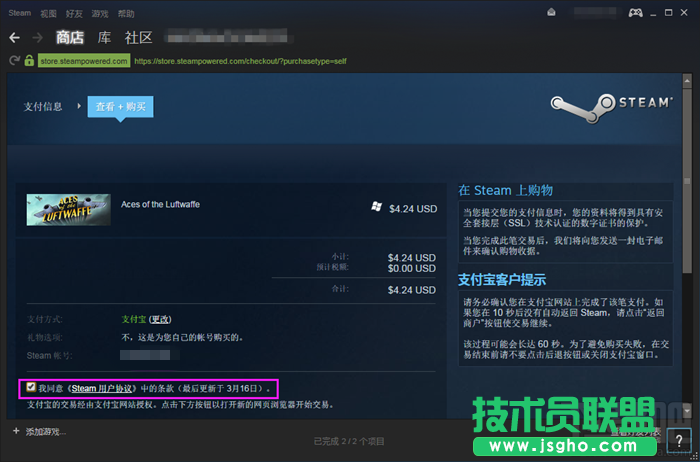Click the 合计 $4.24 USD total value

(412, 290)
